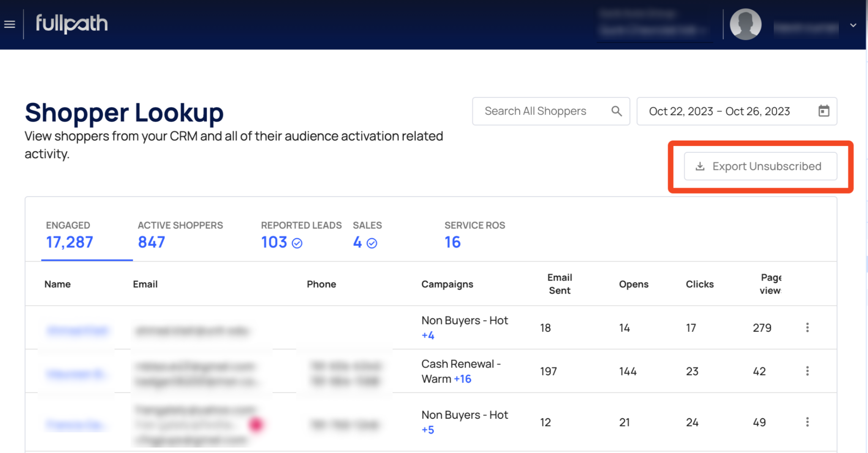The height and width of the screenshot is (453, 868).
Task: Click the 17,287 engaged count
Action: [69, 242]
